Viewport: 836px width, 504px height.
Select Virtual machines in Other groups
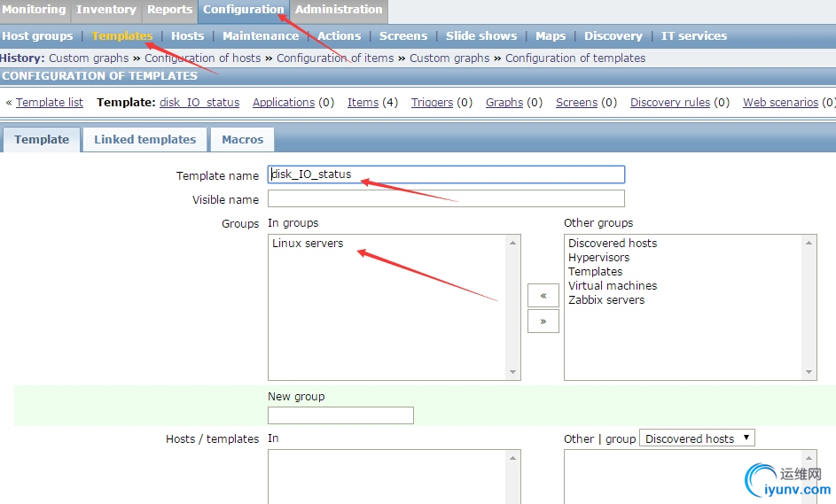613,285
